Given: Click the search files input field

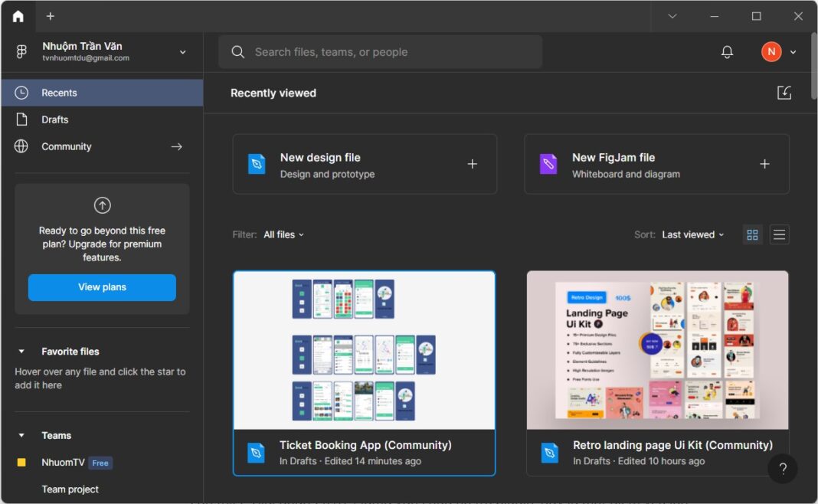Looking at the screenshot, I should 391,52.
